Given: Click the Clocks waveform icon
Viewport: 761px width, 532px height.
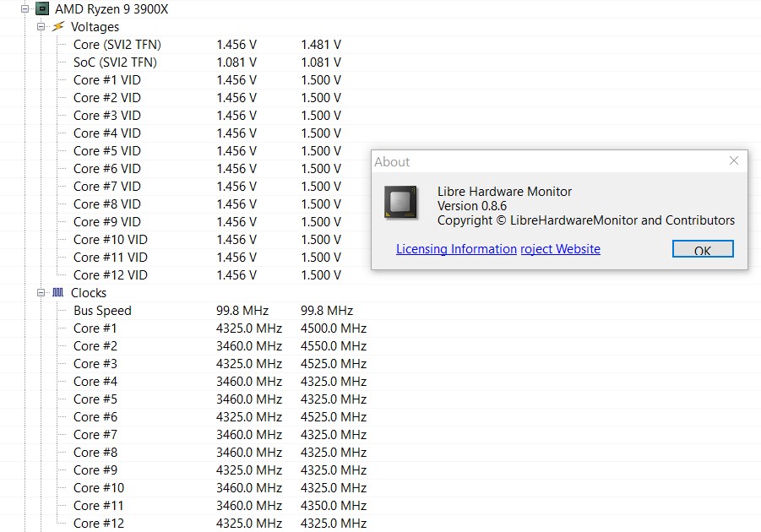Looking at the screenshot, I should pyautogui.click(x=58, y=292).
